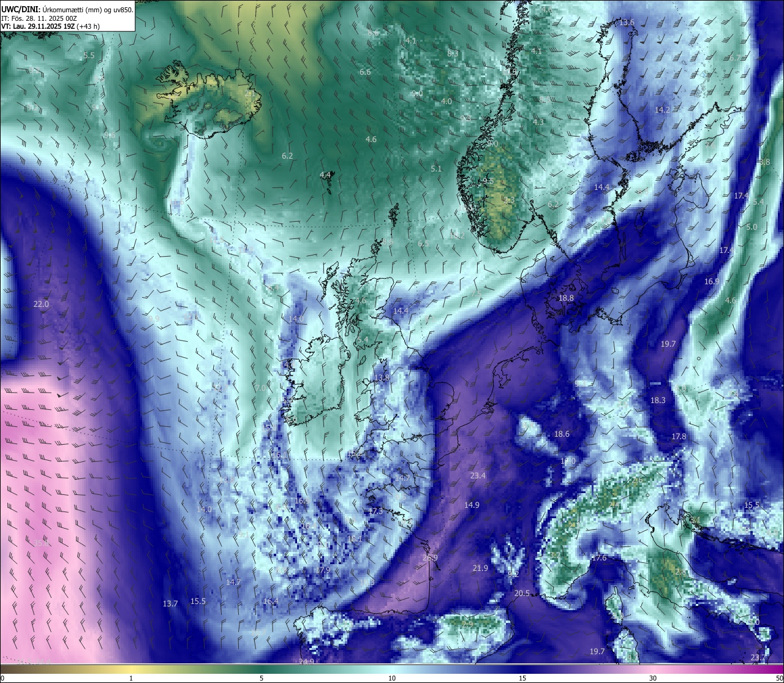Click the 18.8 value near Denmark
Image resolution: width=784 pixels, height=683 pixels.
tap(566, 298)
